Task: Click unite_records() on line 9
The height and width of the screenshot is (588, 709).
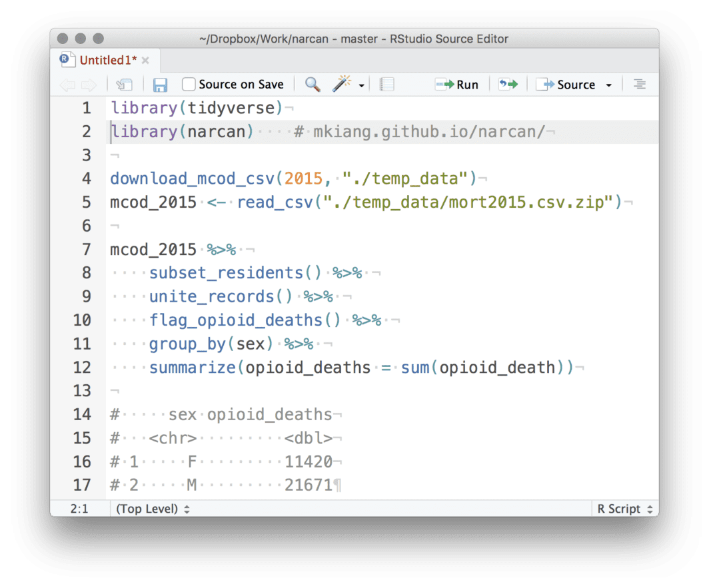Action: (x=221, y=296)
